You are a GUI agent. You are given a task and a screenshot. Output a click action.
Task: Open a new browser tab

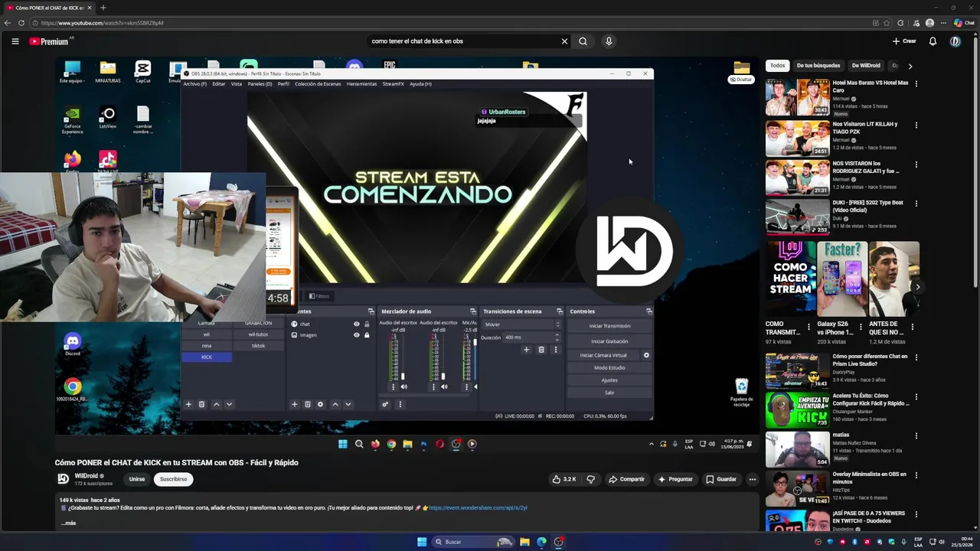pyautogui.click(x=103, y=8)
